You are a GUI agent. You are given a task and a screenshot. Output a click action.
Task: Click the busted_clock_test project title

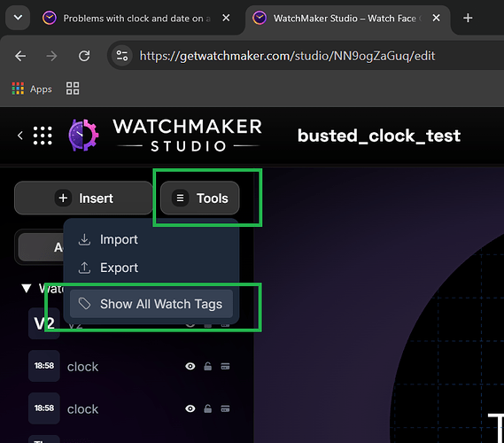tap(379, 136)
